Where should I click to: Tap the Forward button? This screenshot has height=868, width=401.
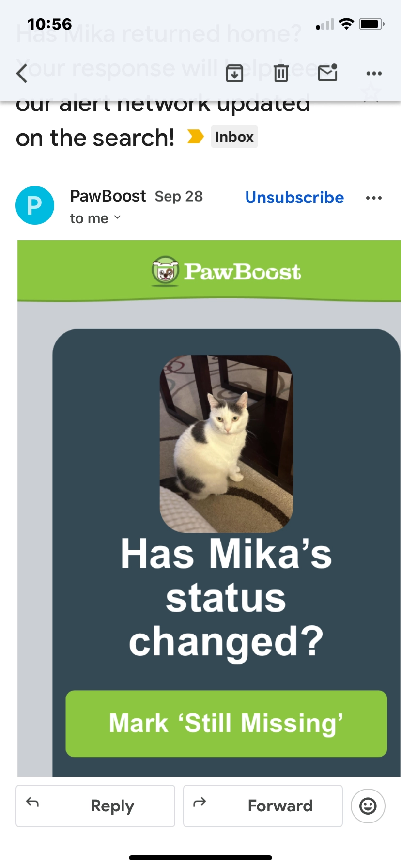coord(263,806)
